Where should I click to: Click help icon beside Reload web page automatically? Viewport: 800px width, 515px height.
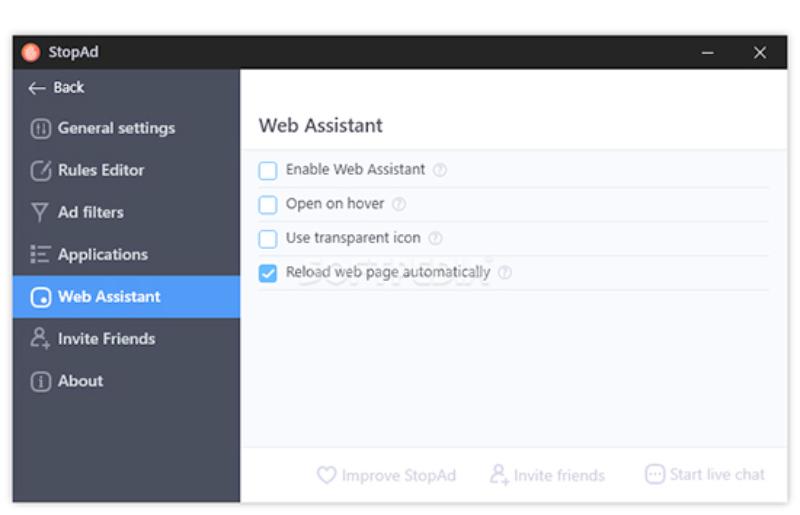[505, 272]
